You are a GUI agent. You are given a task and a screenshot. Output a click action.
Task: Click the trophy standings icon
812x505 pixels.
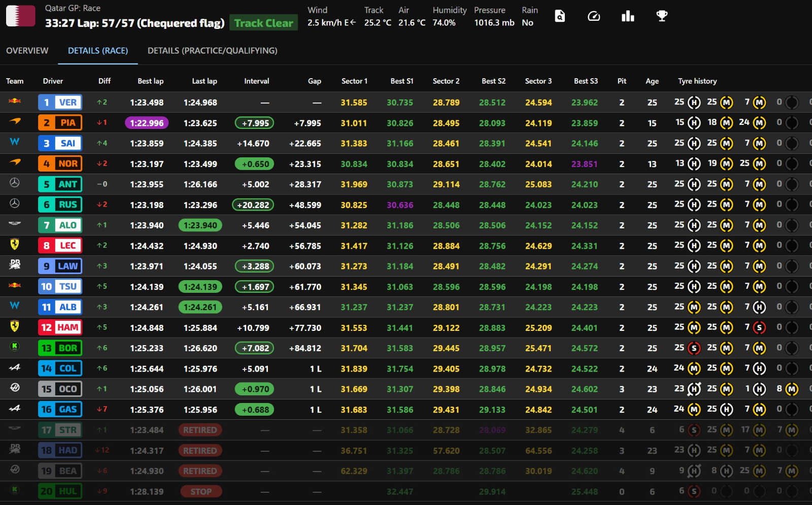[662, 16]
